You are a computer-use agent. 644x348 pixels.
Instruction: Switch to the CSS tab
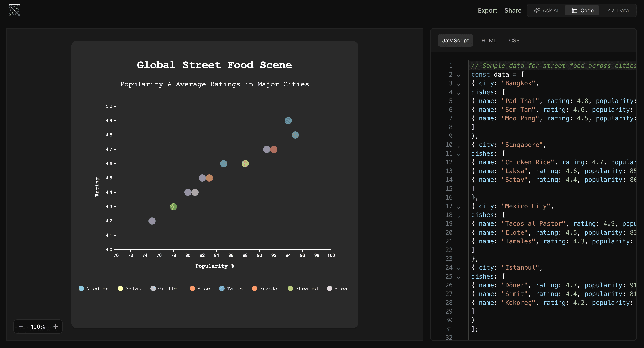coord(514,40)
